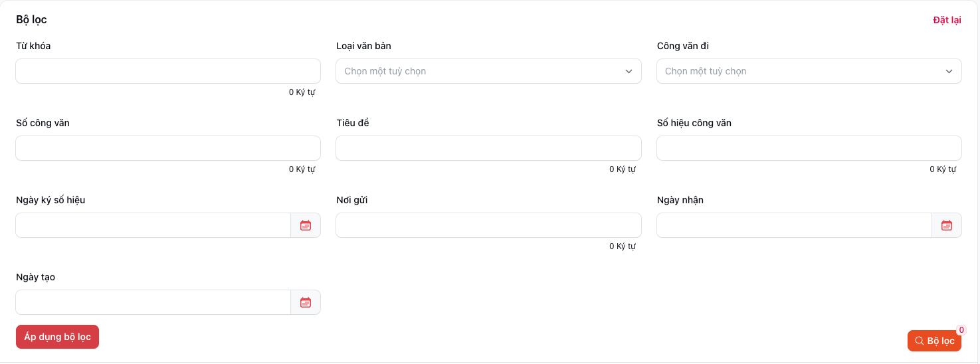Click the Đặt lại reset link
Viewport: 980px width, 364px height.
click(947, 20)
